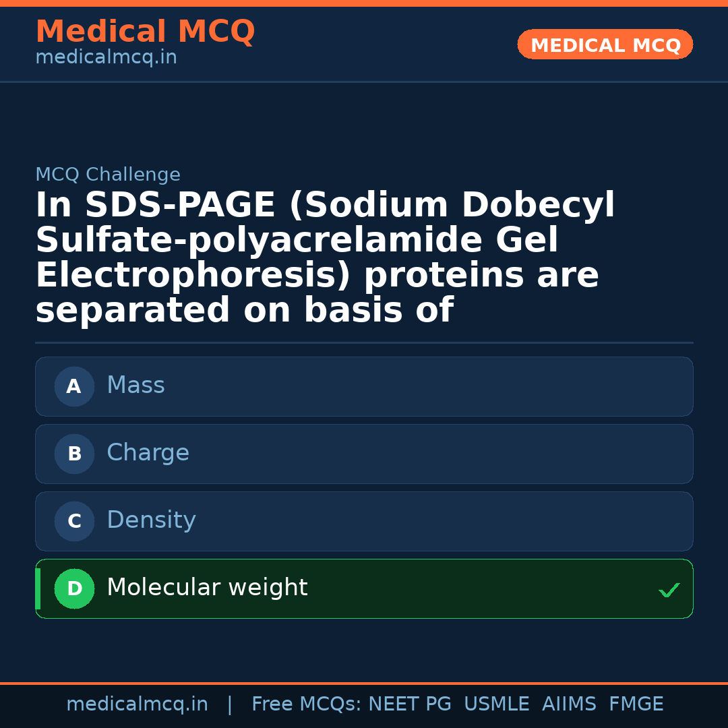Select the Molecular weight answer

tap(364, 589)
